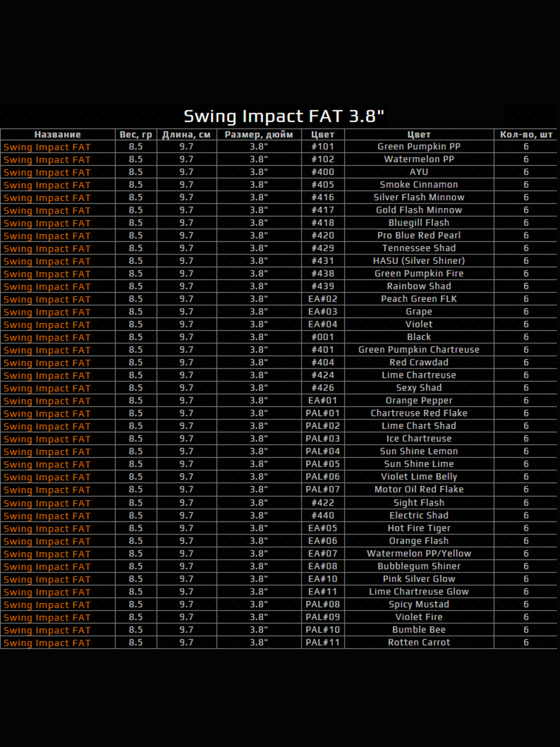Click the 'Длина, см' column header
Screen dimensions: 560x747
tap(187, 134)
